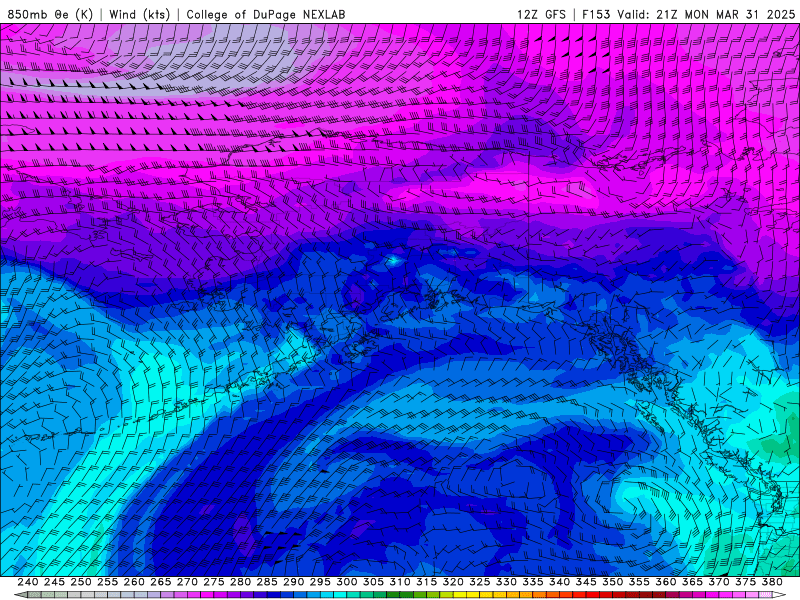This screenshot has width=800, height=600.
Task: Click the 280 colorbar value label
Action: pyautogui.click(x=240, y=582)
